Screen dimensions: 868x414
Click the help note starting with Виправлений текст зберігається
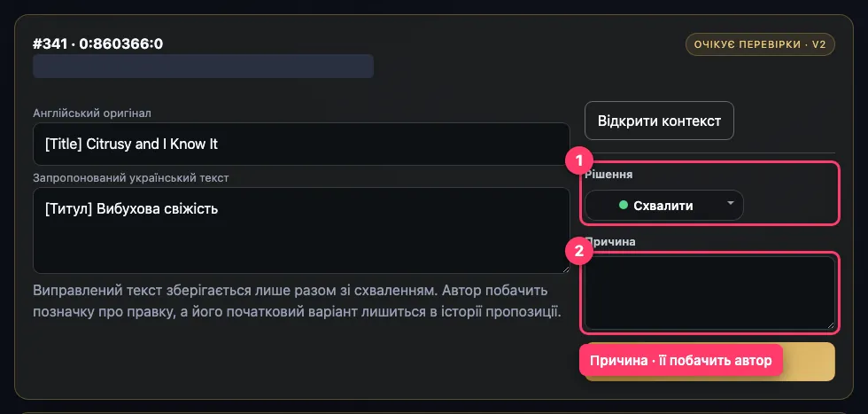298,301
